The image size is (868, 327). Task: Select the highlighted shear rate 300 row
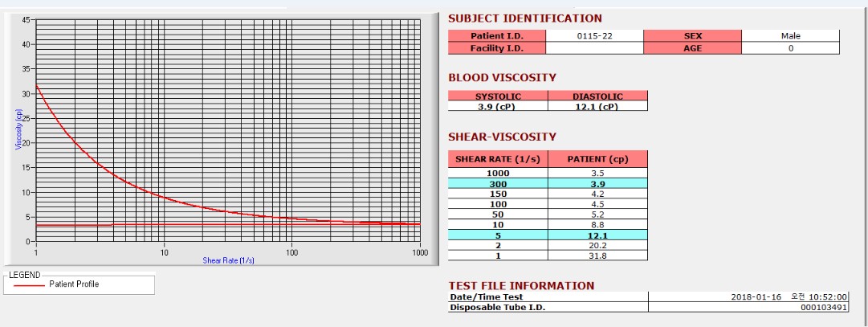[x=548, y=183]
